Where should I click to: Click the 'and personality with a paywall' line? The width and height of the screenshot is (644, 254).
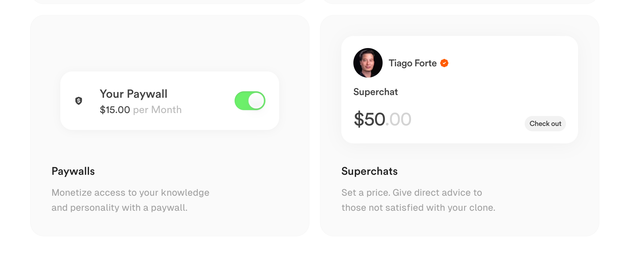tap(119, 208)
